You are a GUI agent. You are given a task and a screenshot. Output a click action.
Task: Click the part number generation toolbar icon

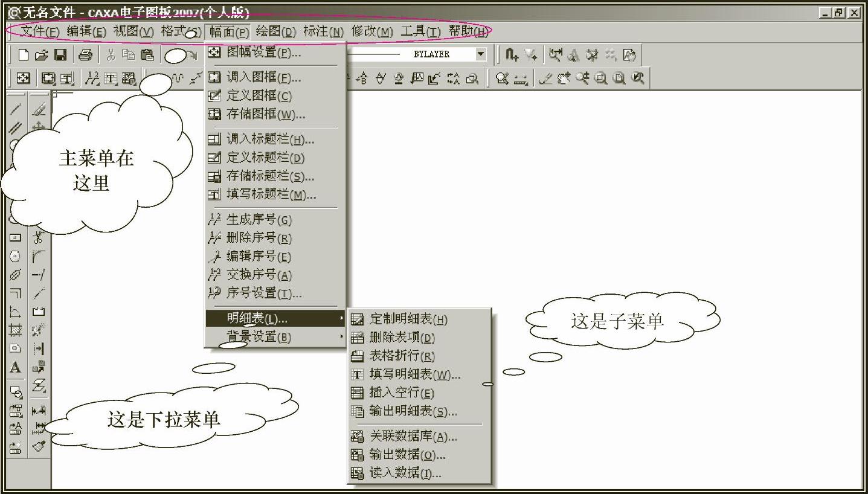[94, 79]
